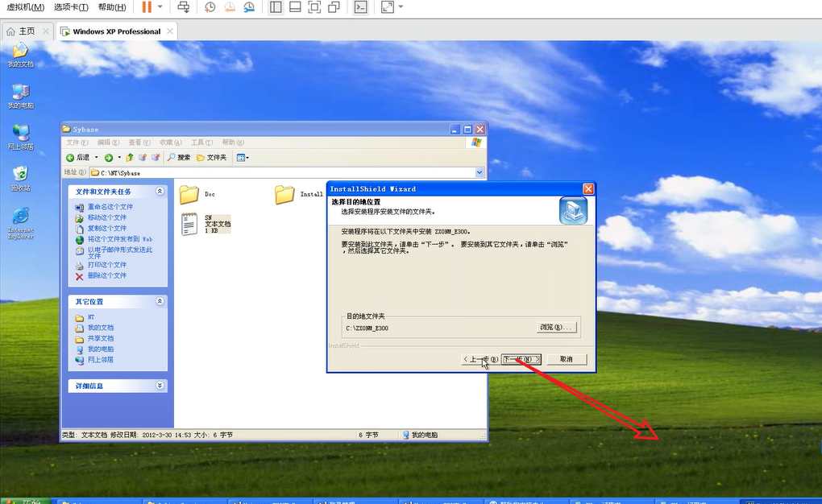Select the SN text document file
This screenshot has height=504, width=822.
pyautogui.click(x=205, y=224)
